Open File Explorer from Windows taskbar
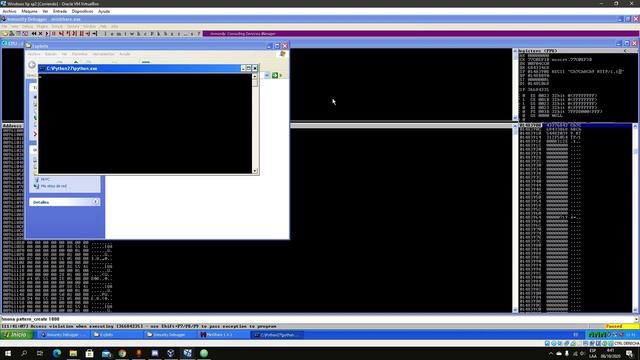640x360 pixels. [x=73, y=353]
